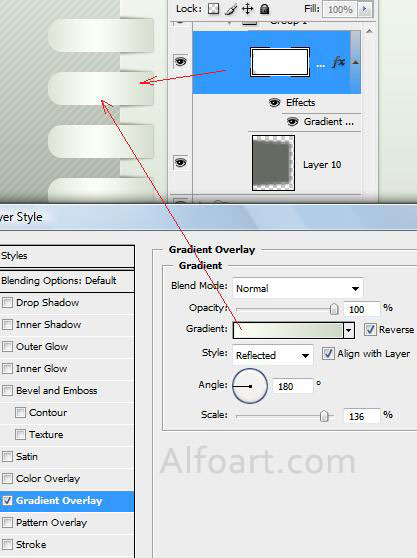
Task: Enable the Satin checkbox
Action: click(x=7, y=457)
